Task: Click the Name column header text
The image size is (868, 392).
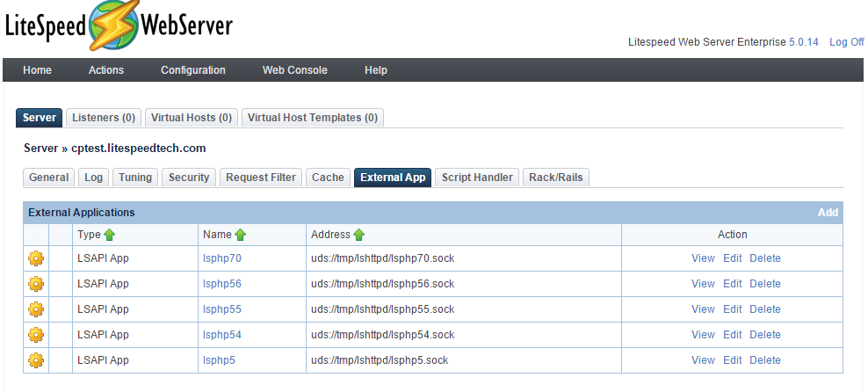Action: 217,235
